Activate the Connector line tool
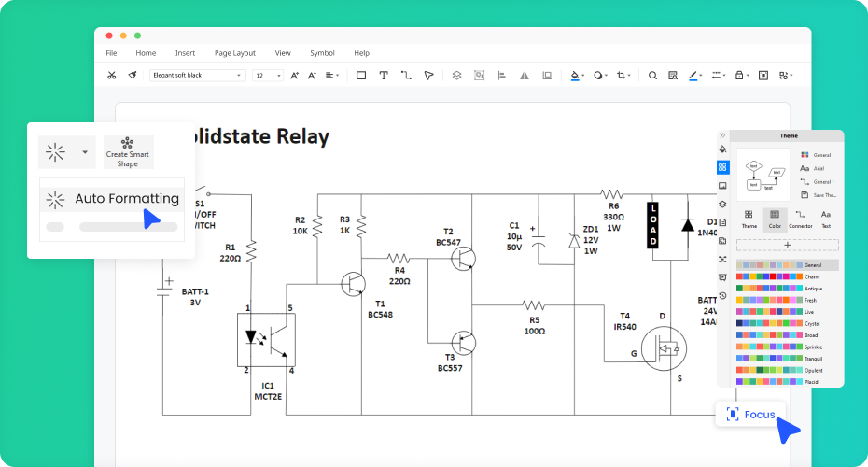 click(x=406, y=75)
